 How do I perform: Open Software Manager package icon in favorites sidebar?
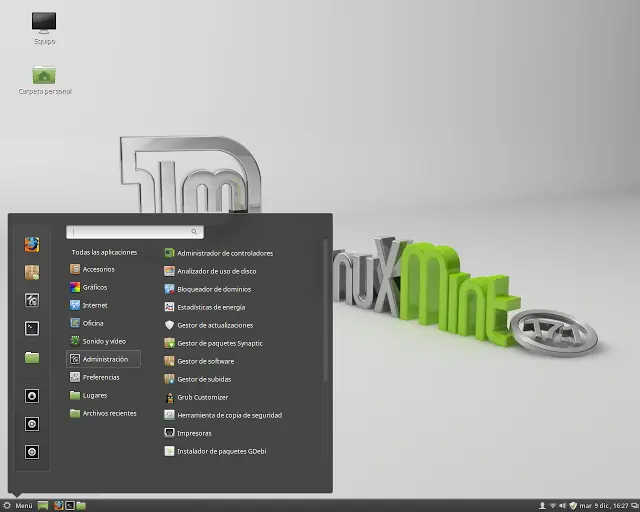pyautogui.click(x=32, y=272)
